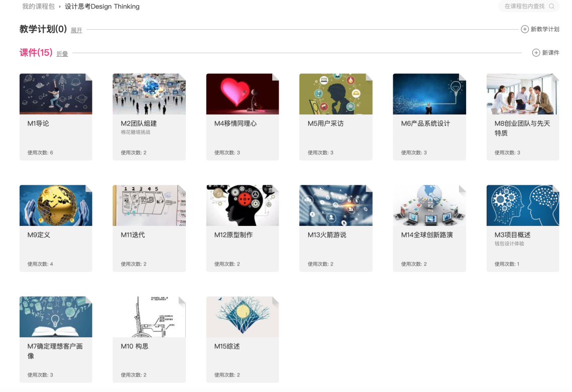
Task: Click the 新教学计划 button
Action: 544,29
